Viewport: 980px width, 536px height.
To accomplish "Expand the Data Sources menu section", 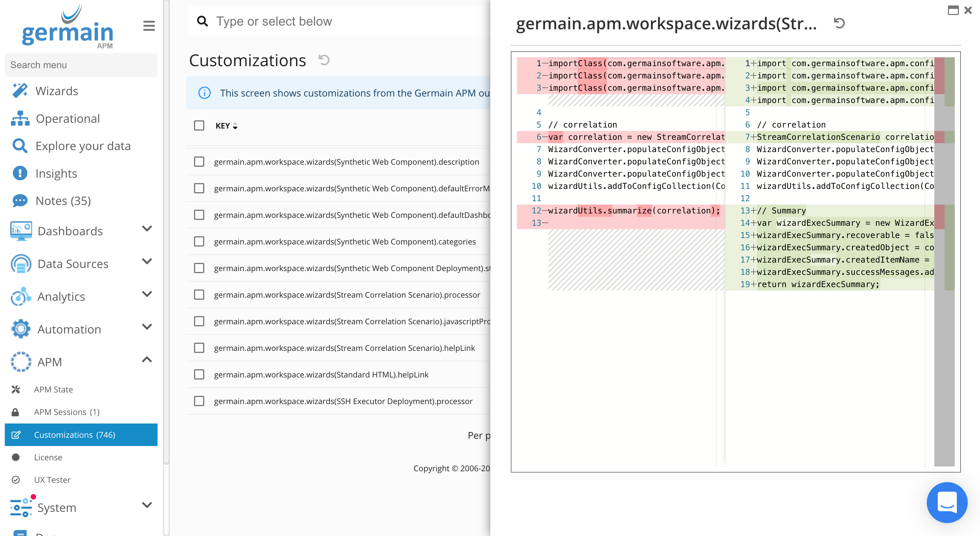I will tap(147, 262).
